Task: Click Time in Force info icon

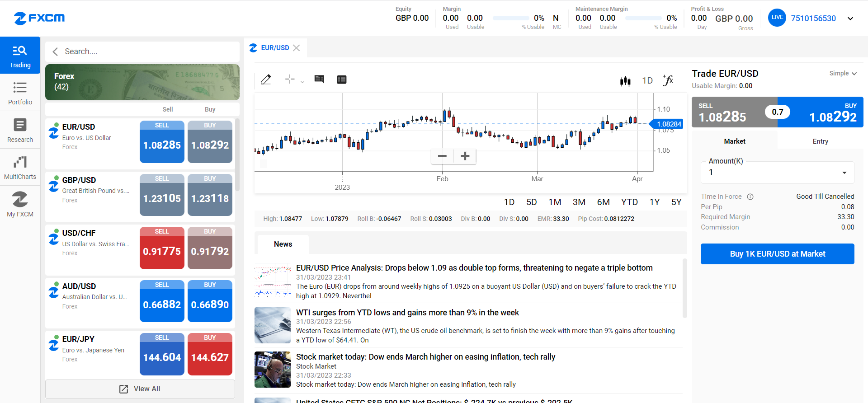Action: (750, 197)
